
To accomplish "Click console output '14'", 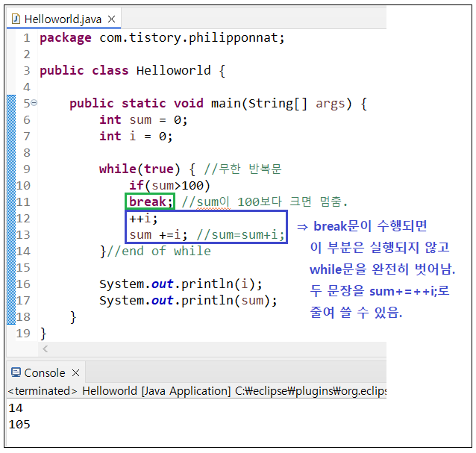I will click(16, 407).
